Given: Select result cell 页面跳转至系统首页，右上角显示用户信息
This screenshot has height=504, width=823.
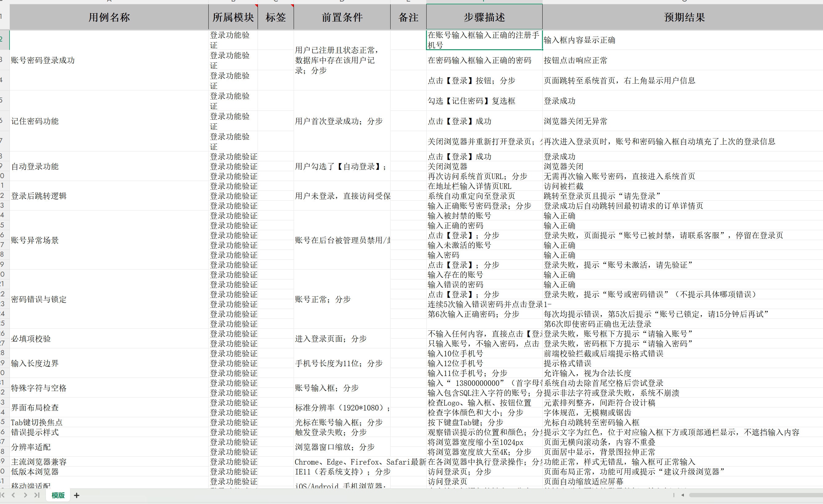Looking at the screenshot, I should click(683, 81).
